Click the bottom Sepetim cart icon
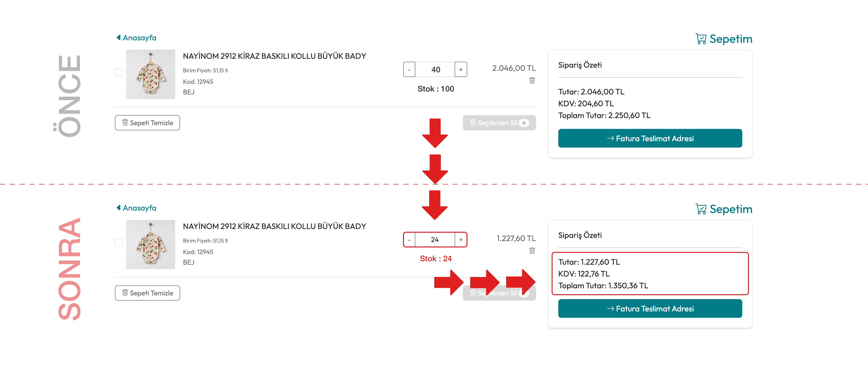 point(701,209)
